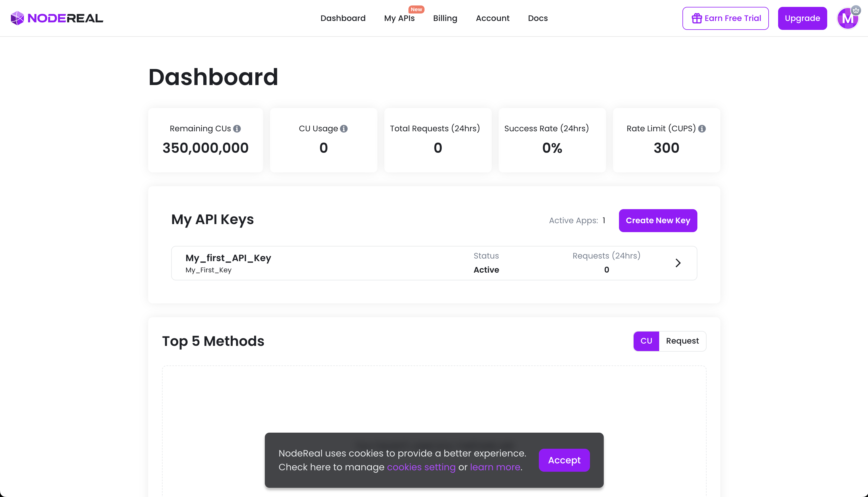Click info icon next to Rate Limit (CUPS)
Image resolution: width=868 pixels, height=497 pixels.
(702, 129)
